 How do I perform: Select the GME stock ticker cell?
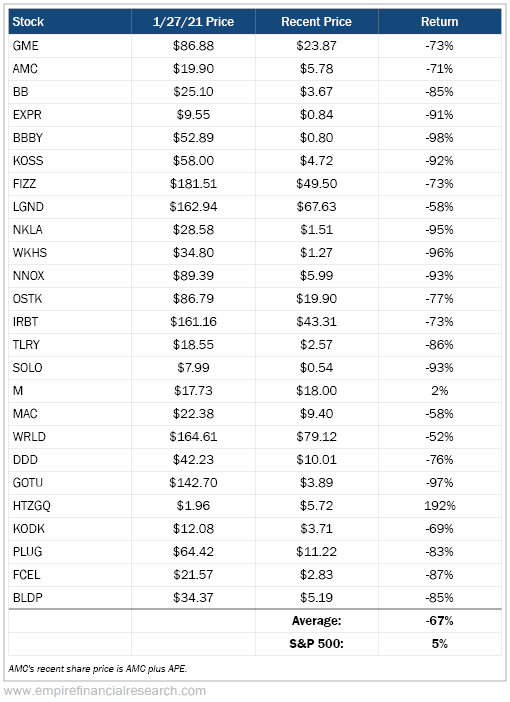[x=70, y=46]
